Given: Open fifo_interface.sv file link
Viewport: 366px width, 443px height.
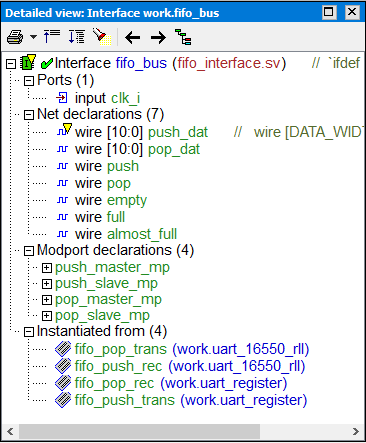Looking at the screenshot, I should pyautogui.click(x=229, y=63).
